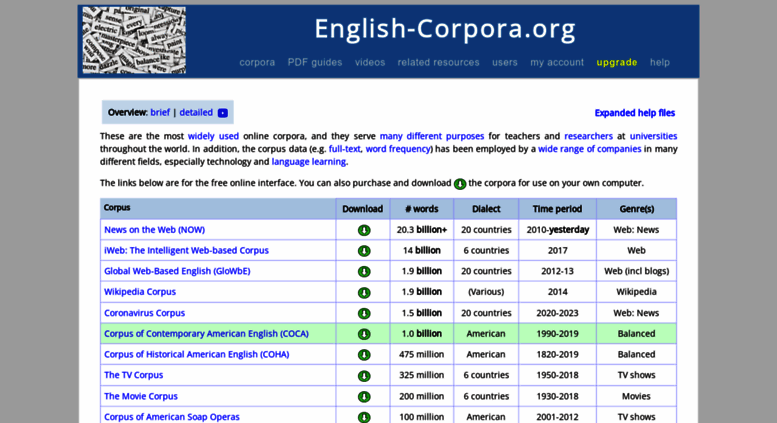Click the 'Web (incl blogs)' genre cell

[x=636, y=271]
